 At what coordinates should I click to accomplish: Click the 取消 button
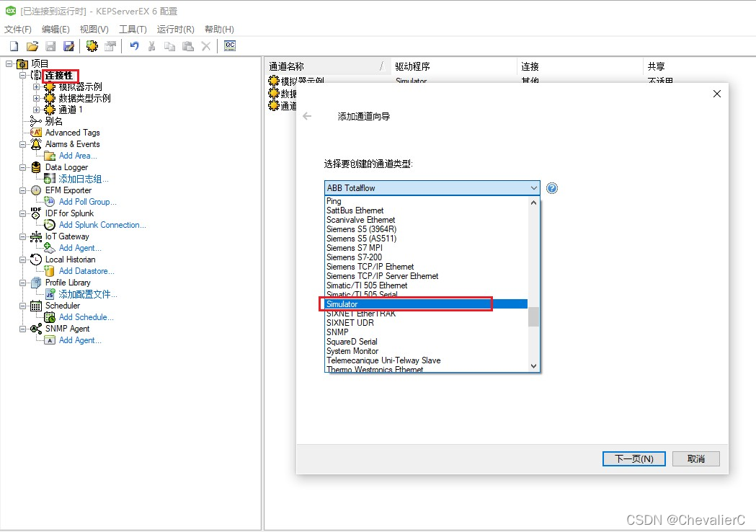click(695, 458)
